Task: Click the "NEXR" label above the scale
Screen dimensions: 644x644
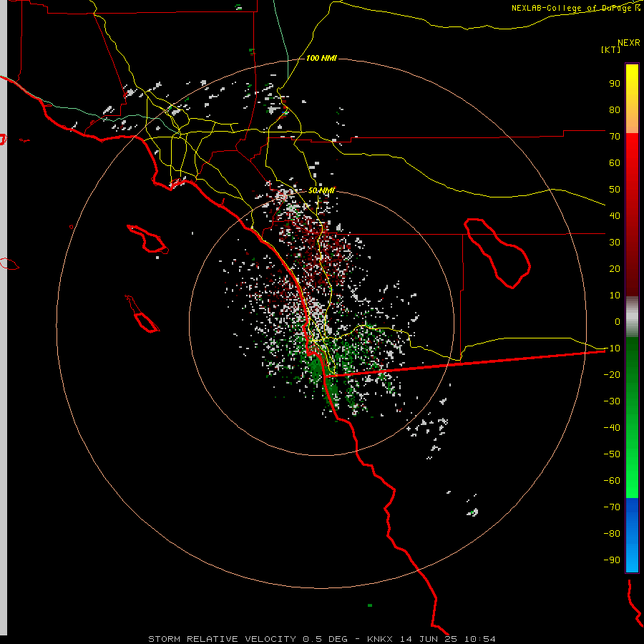Action: 628,43
